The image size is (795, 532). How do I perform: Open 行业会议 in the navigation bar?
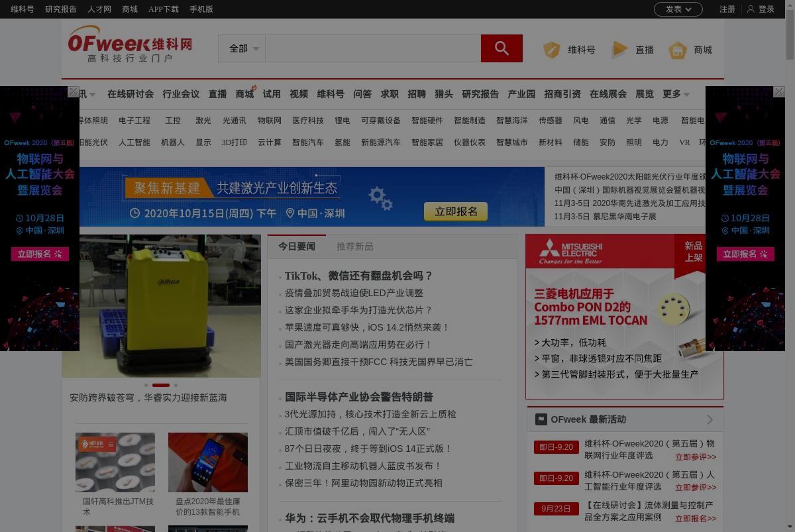[x=181, y=94]
